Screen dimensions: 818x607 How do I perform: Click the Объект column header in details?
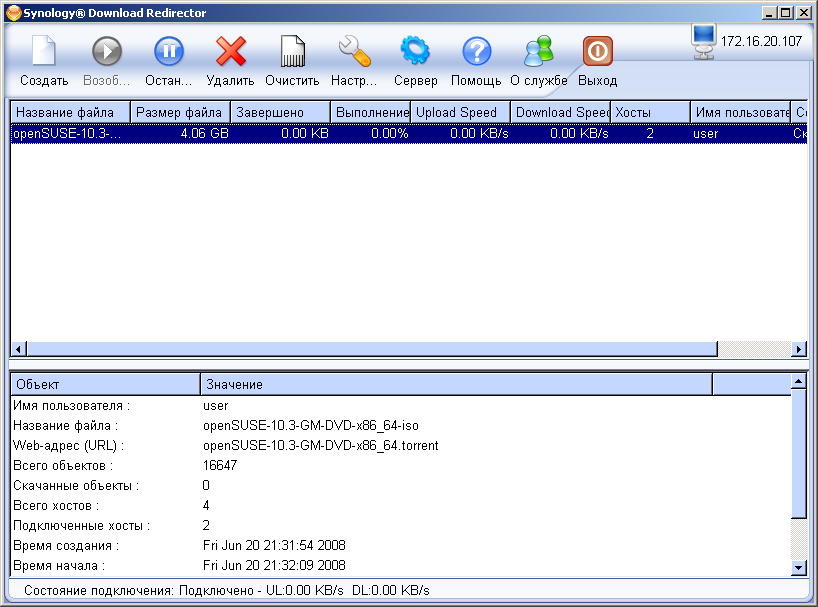pyautogui.click(x=105, y=384)
